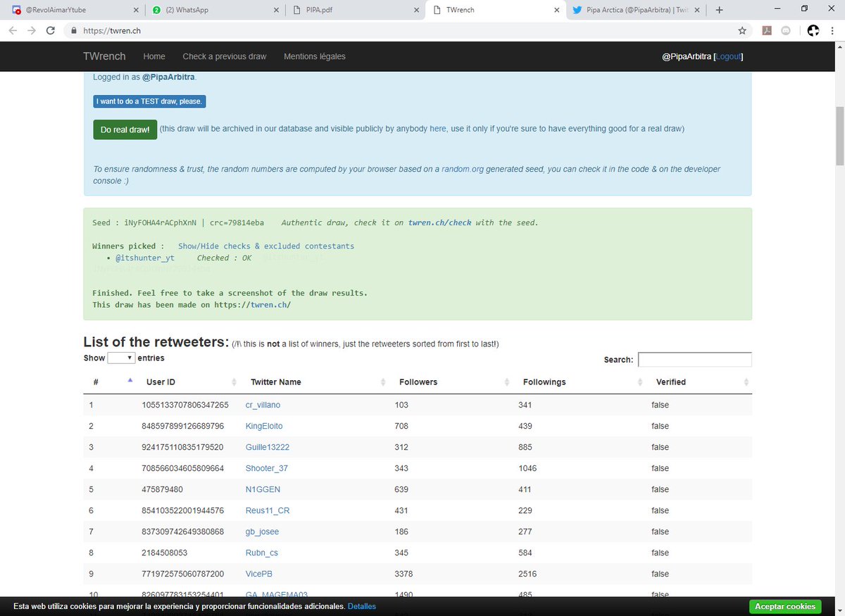Open gb_josee Twitter link

[x=263, y=532]
